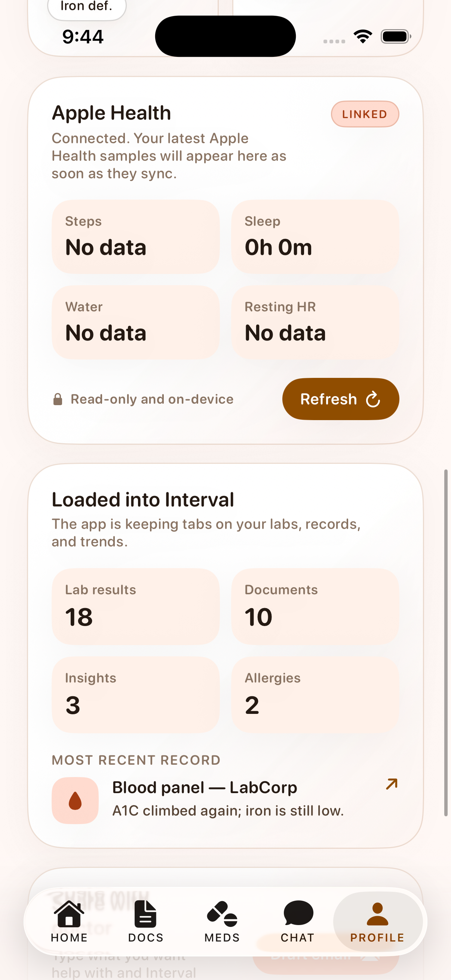
Task: Open Blood panel — LabCorp record
Action: pos(225,800)
